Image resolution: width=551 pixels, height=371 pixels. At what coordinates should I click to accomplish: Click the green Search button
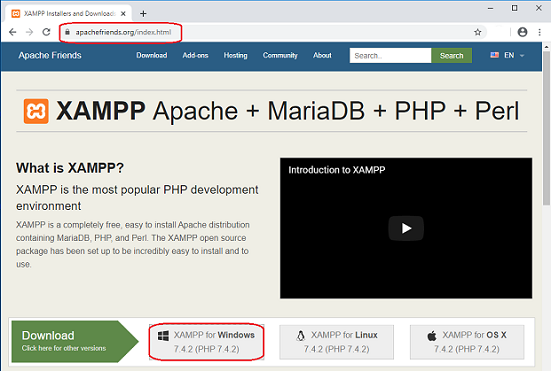tap(452, 56)
